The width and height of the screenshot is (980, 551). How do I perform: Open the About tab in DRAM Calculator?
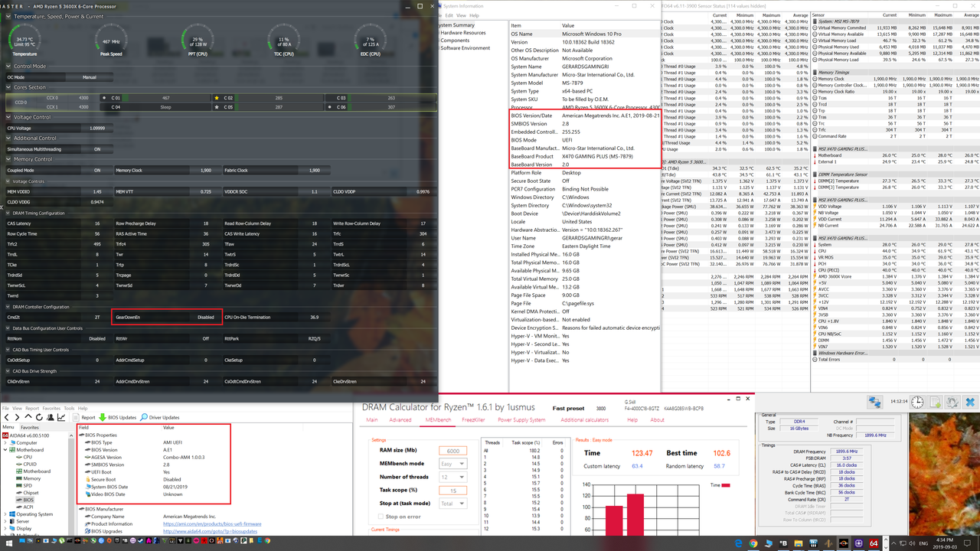(x=657, y=419)
